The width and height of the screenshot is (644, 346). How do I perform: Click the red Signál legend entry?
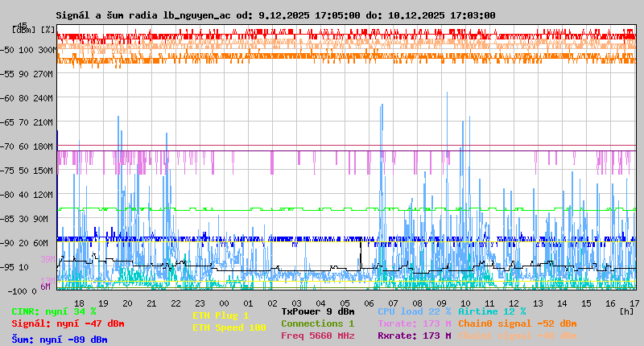point(68,323)
